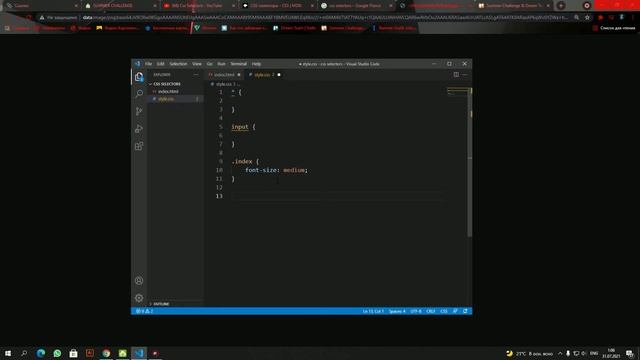
Task: Open WhatsApp from the taskbar
Action: (x=57, y=353)
